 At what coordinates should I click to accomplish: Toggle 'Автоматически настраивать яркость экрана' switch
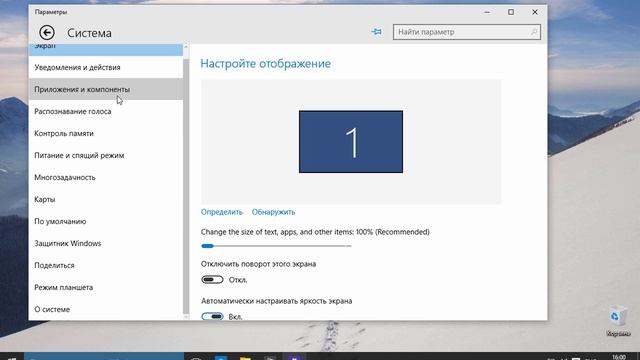coord(212,316)
